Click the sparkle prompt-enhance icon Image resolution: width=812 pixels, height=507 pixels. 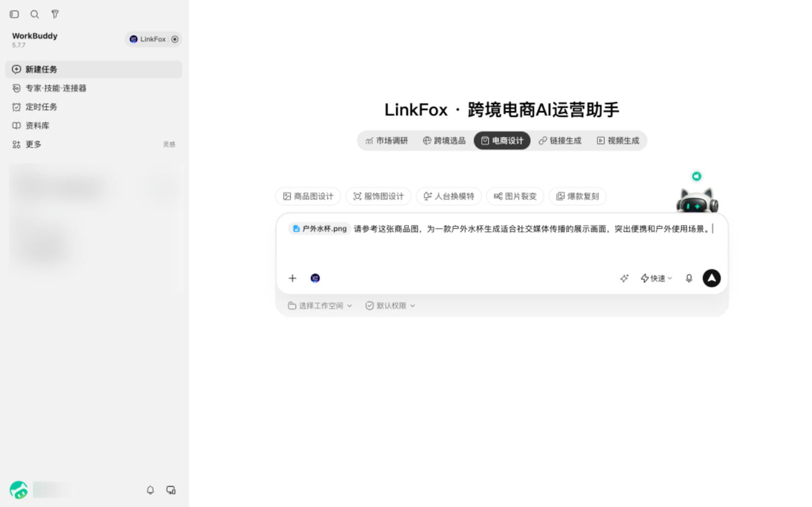pos(624,279)
